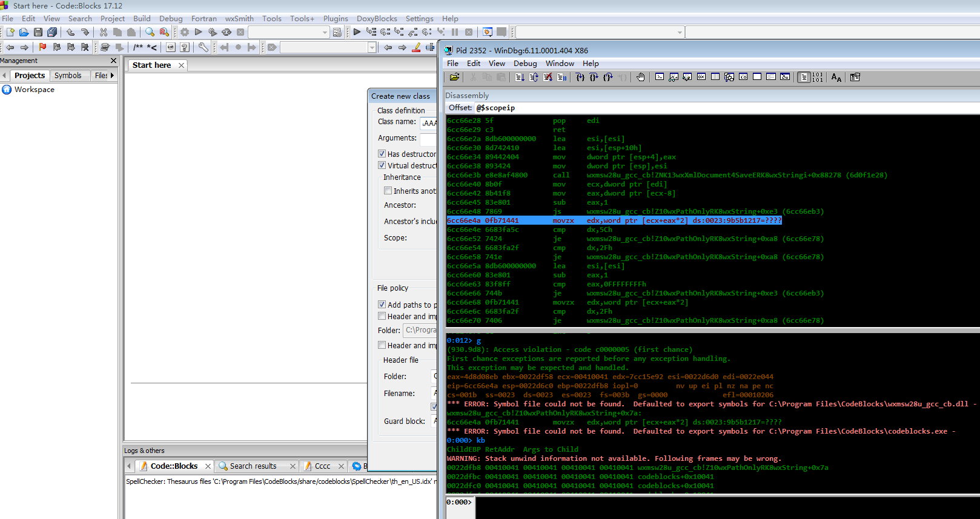Redo action in Code::Blocks toolbar
The width and height of the screenshot is (980, 519).
[x=85, y=32]
